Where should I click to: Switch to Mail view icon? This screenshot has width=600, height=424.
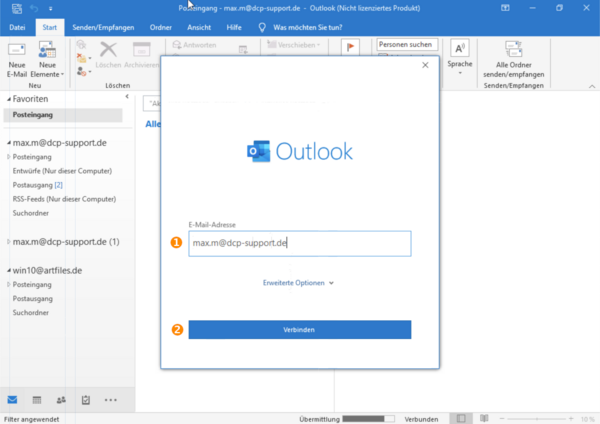[x=12, y=400]
